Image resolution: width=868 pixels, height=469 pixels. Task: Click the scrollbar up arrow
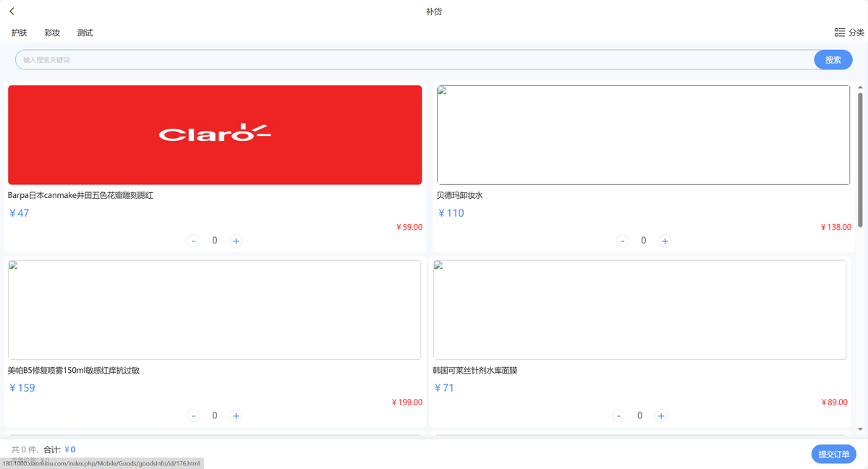[860, 87]
